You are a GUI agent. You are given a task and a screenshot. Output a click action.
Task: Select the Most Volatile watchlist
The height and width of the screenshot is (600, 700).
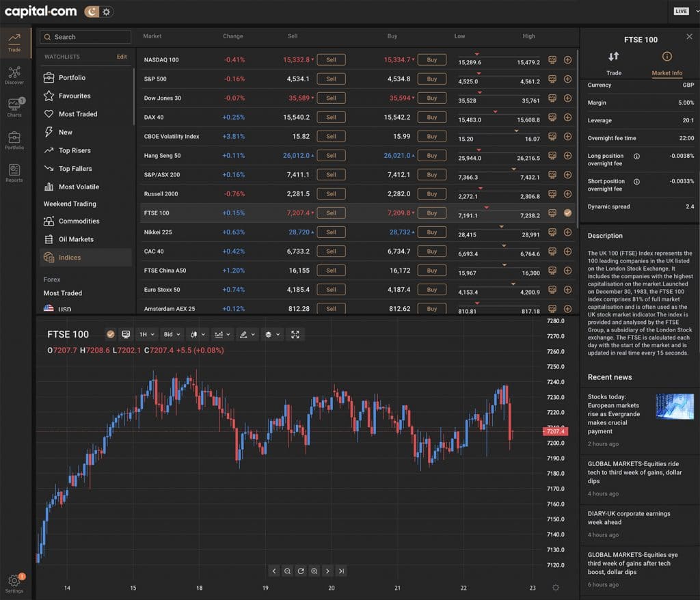tap(85, 187)
